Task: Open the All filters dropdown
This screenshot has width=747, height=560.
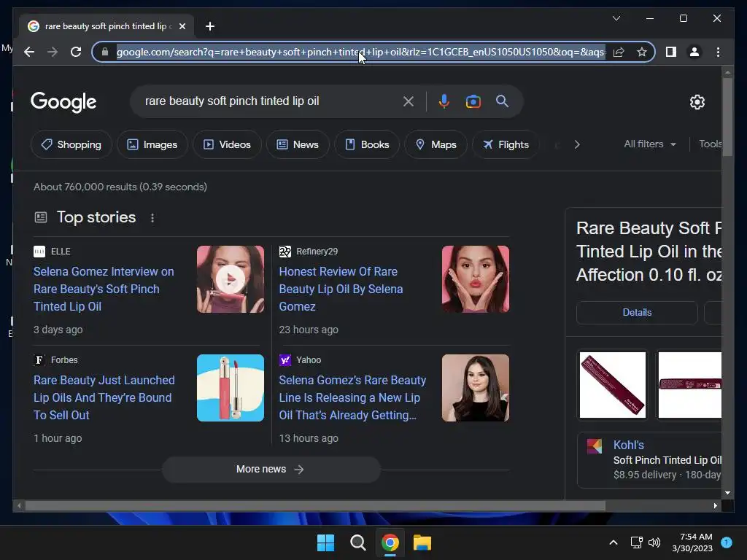Action: 650,144
